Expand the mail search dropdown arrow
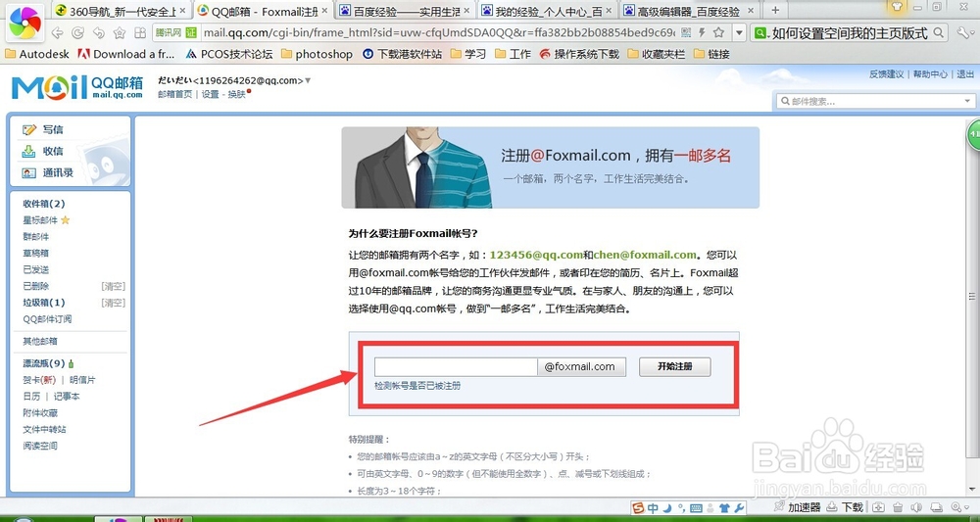980x522 pixels. pos(967,101)
